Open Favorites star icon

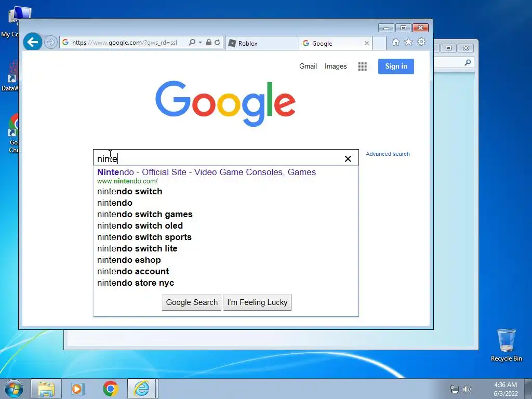408,42
